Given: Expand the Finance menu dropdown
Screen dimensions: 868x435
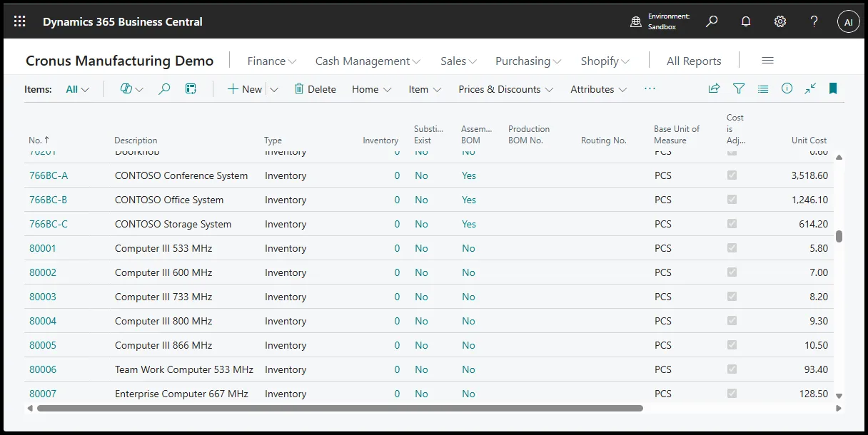Looking at the screenshot, I should pyautogui.click(x=272, y=61).
